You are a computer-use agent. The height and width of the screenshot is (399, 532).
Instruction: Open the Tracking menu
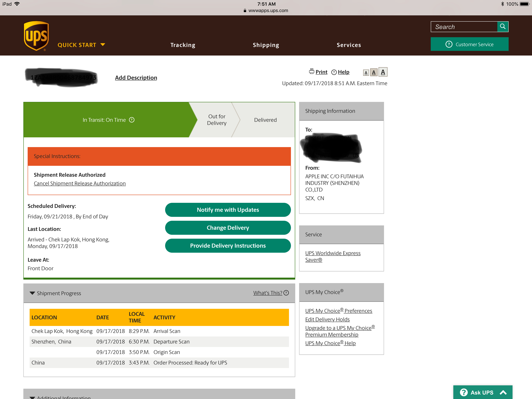pyautogui.click(x=182, y=45)
